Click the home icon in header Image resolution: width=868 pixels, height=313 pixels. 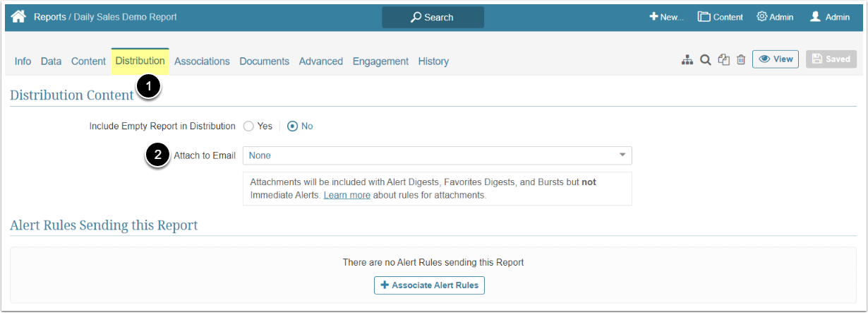point(18,16)
